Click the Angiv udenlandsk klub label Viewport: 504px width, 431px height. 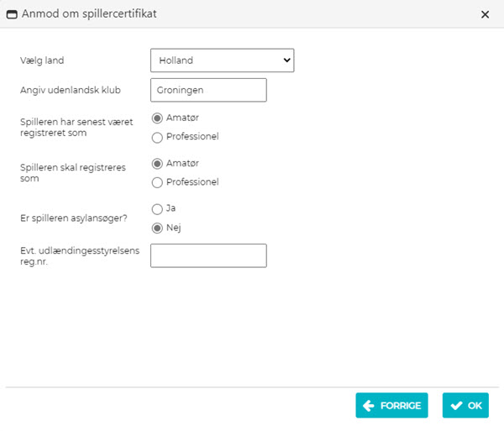(71, 90)
